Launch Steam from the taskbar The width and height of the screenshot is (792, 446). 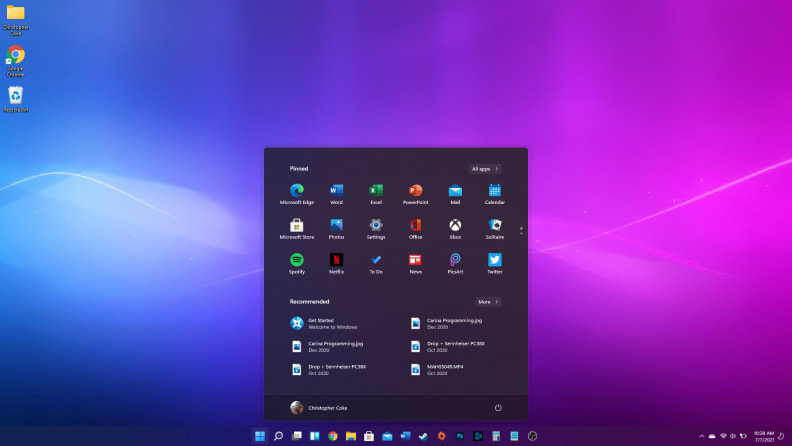click(x=423, y=436)
